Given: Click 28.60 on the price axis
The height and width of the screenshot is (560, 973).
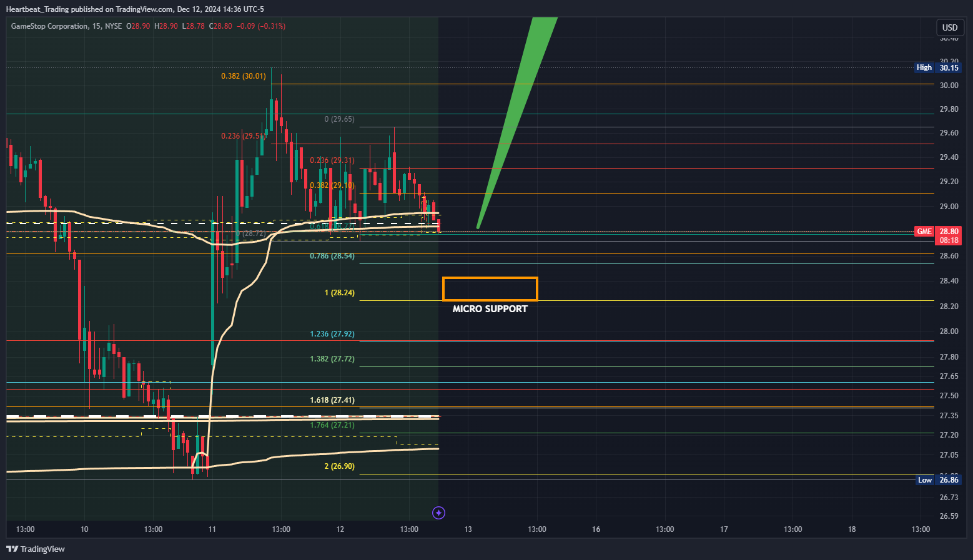Looking at the screenshot, I should (x=949, y=256).
